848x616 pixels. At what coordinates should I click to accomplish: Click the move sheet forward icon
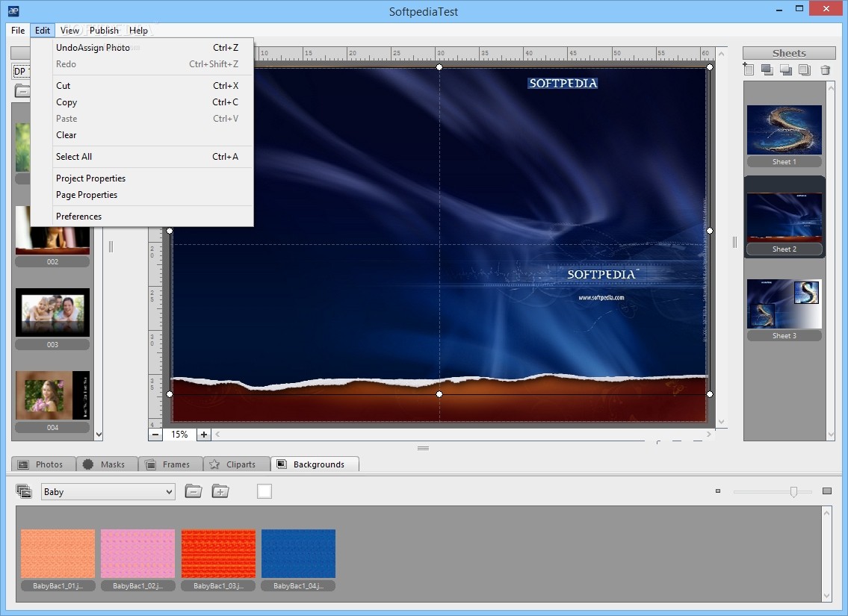coord(767,69)
